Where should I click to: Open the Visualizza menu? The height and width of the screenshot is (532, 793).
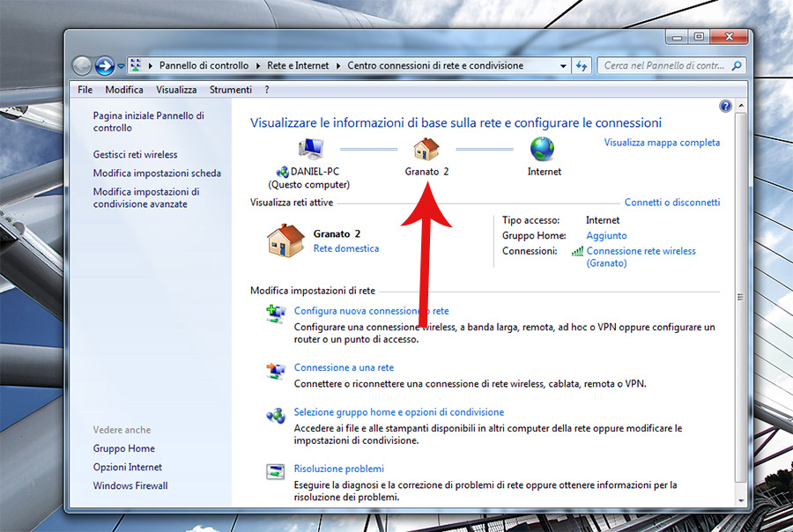176,90
